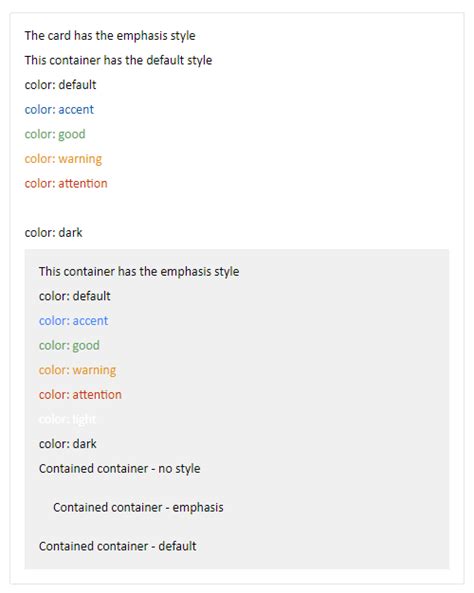Click red 'color: attention' in default container
Image resolution: width=474 pixels, height=593 pixels.
(x=66, y=183)
